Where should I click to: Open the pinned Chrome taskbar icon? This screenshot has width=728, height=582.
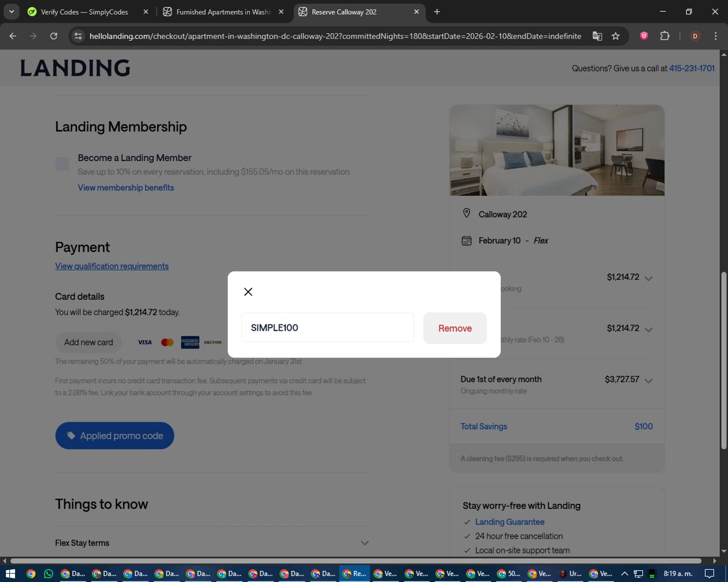[x=31, y=574]
